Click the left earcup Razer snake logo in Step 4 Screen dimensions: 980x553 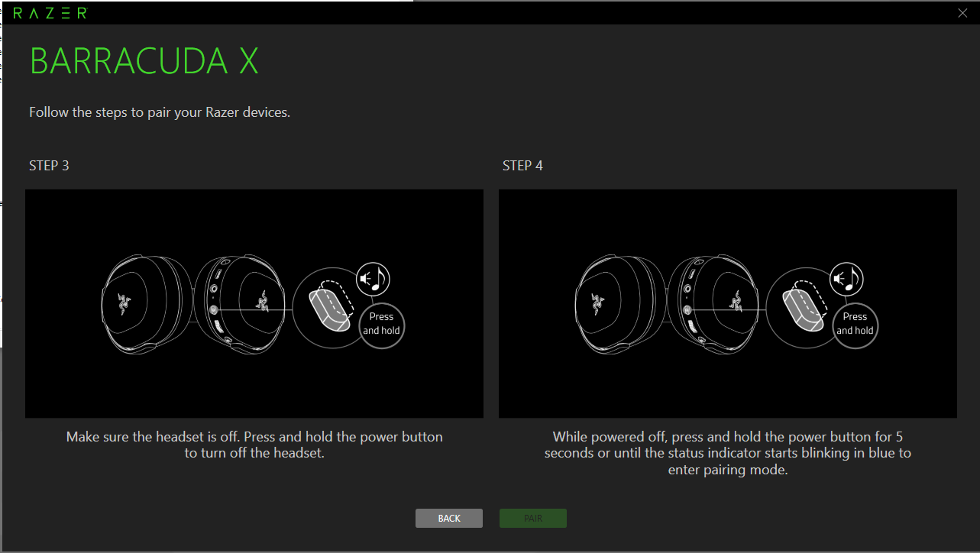click(599, 303)
